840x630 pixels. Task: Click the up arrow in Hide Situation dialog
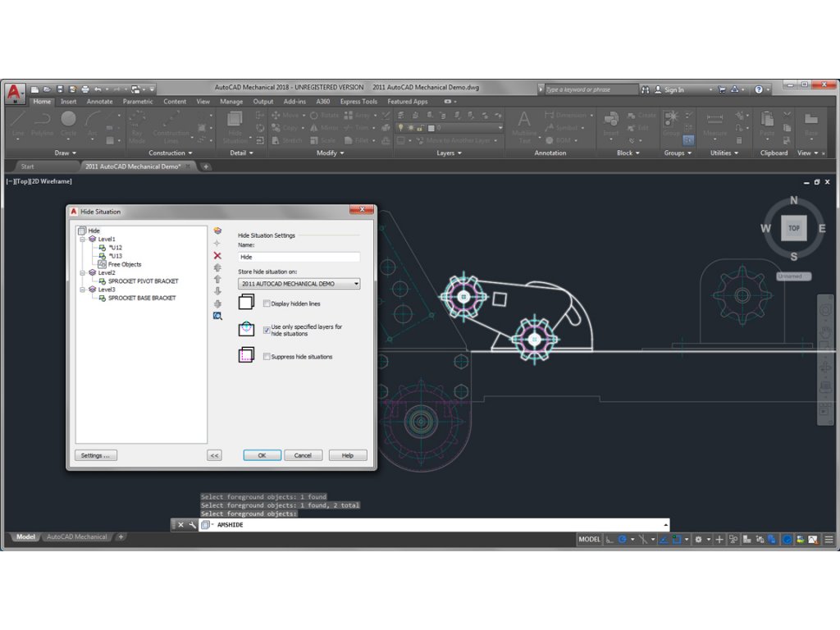[217, 279]
